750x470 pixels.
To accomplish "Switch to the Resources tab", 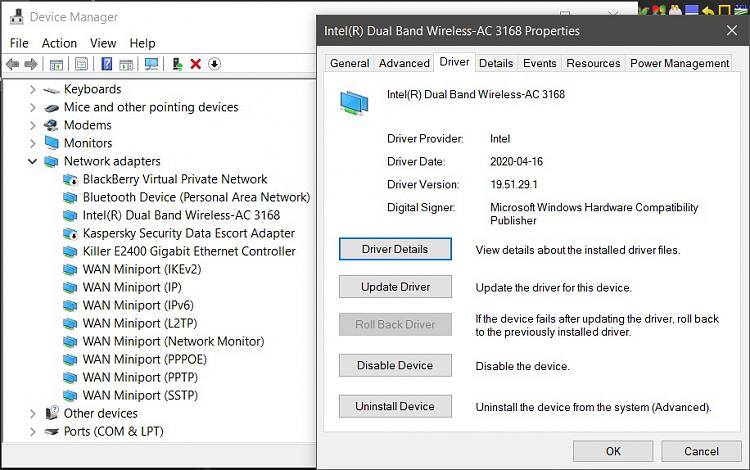I will click(593, 64).
